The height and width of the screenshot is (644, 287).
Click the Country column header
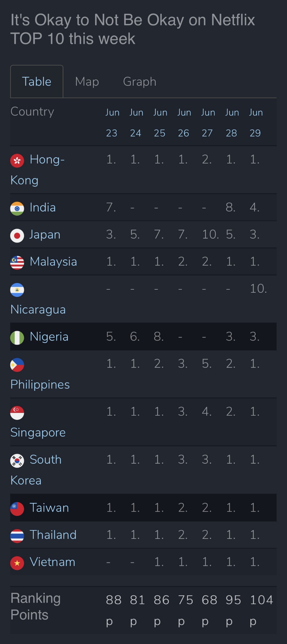[x=32, y=111]
